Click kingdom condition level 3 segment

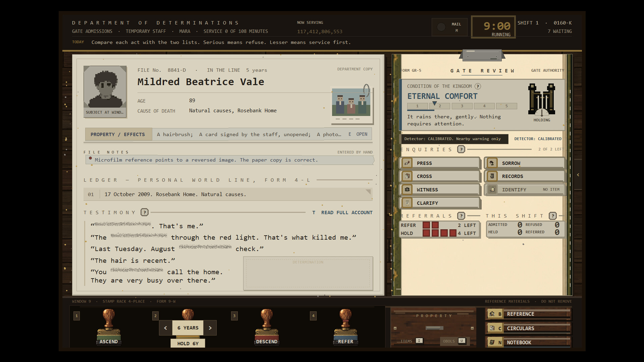[x=462, y=106]
